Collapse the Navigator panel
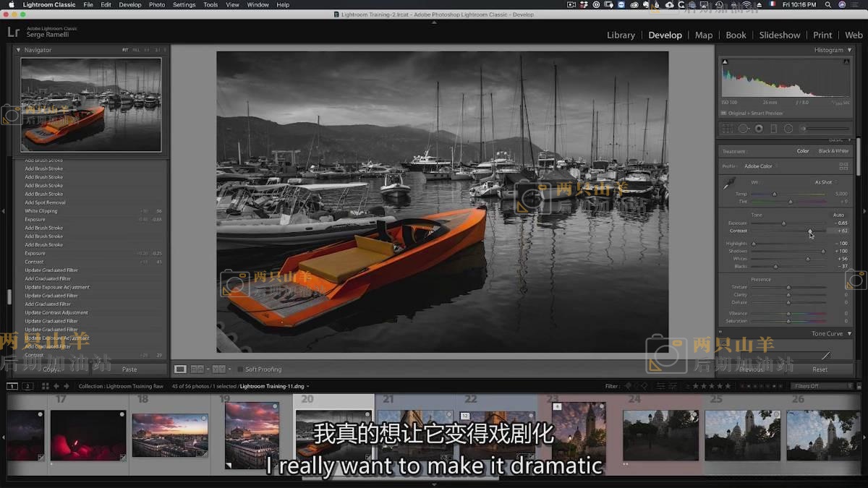868x488 pixels. point(19,50)
